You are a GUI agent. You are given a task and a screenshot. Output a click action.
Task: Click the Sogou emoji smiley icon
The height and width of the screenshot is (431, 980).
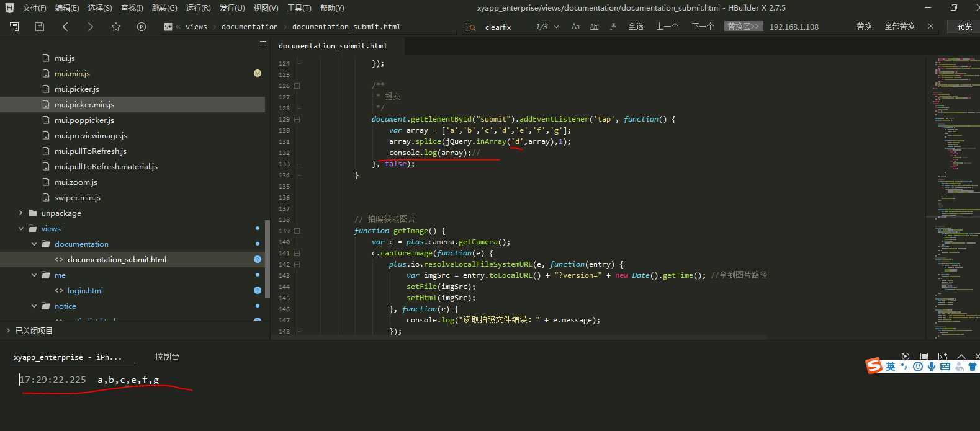click(x=918, y=367)
